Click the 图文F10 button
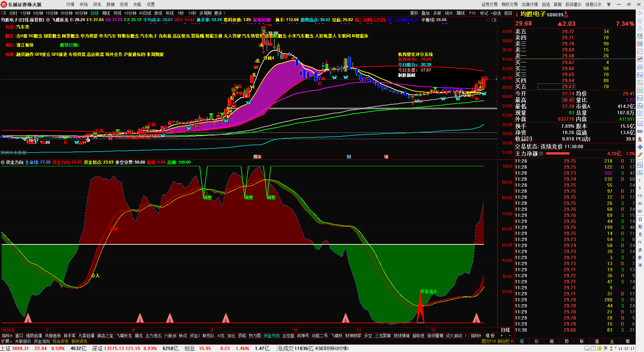 pos(489,341)
